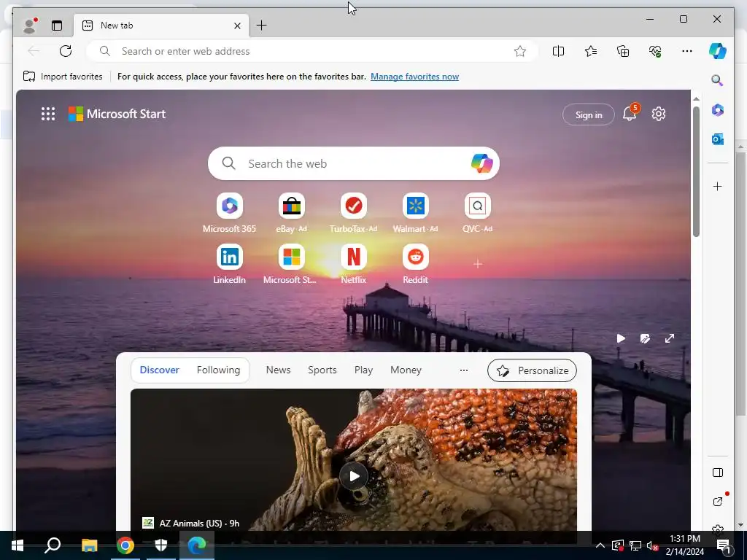Open the Edge profile icon
The image size is (747, 560).
(x=30, y=26)
